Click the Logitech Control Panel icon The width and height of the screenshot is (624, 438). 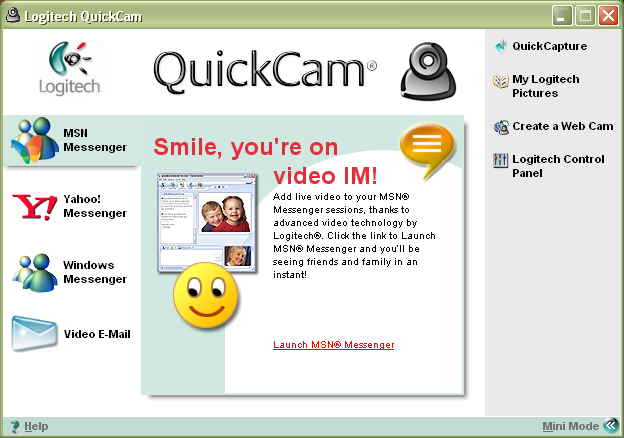point(501,161)
